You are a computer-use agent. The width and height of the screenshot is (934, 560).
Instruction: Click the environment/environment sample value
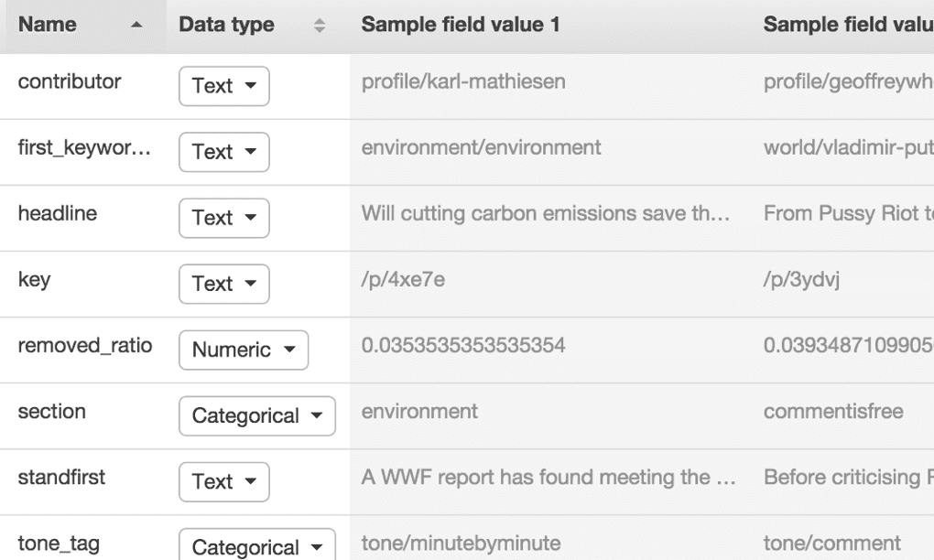click(x=481, y=147)
